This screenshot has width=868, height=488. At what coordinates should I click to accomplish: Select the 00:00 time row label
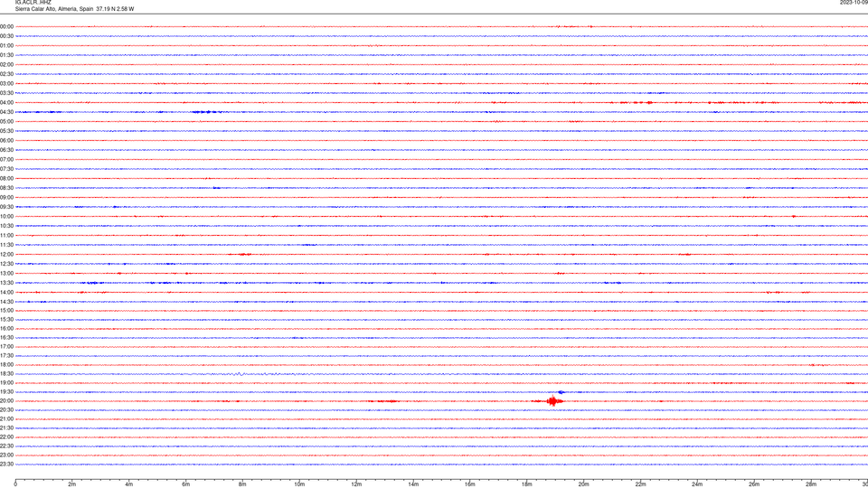(6, 26)
